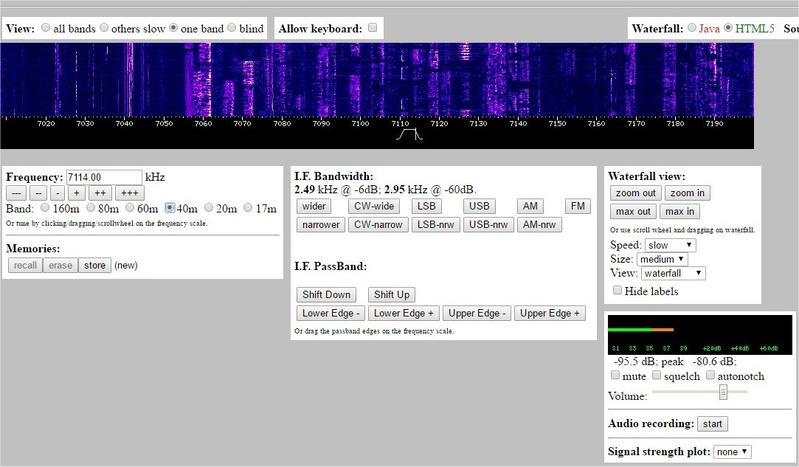This screenshot has height=467, width=799.
Task: Start audio recording
Action: 712,424
